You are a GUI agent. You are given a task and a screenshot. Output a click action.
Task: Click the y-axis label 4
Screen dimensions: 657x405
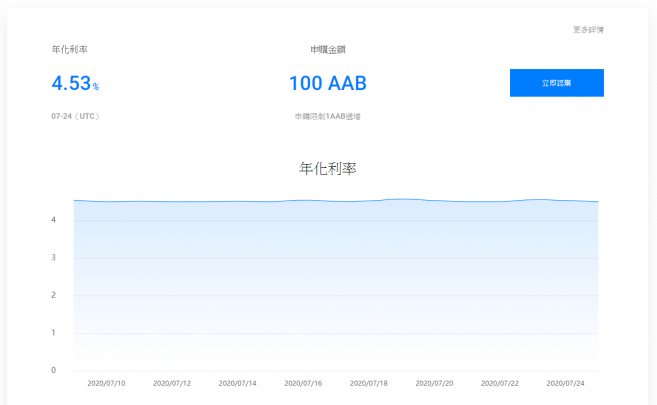click(x=54, y=220)
